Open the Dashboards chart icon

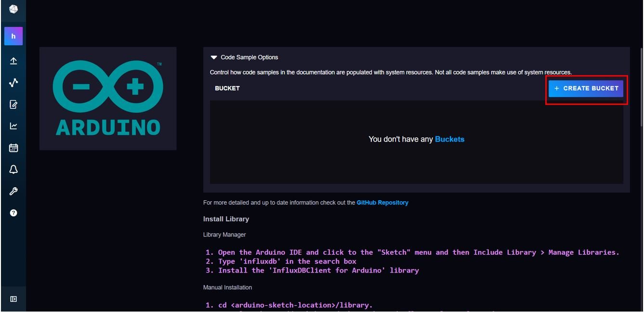pos(13,126)
